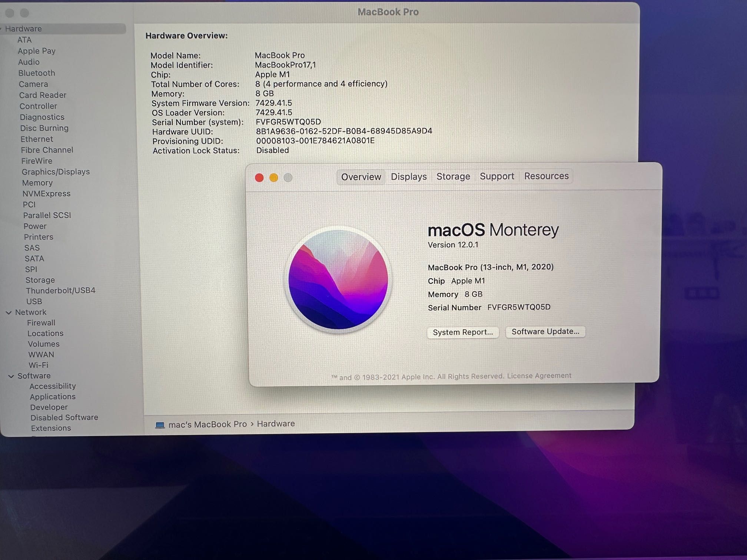This screenshot has width=747, height=560.
Task: Select Storage in the sidebar list
Action: click(40, 280)
